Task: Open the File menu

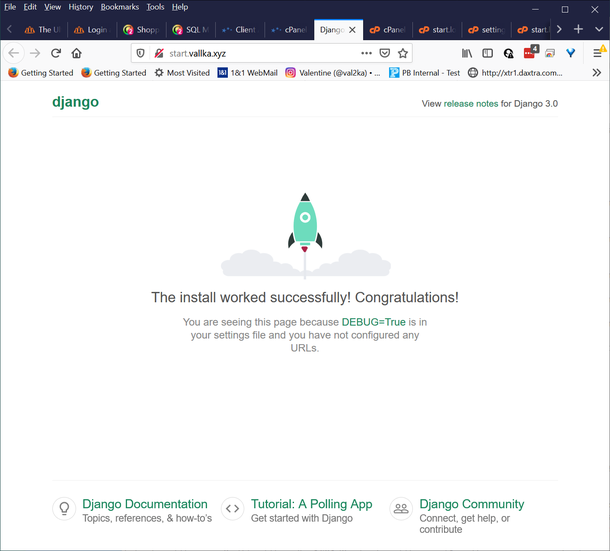Action: coord(10,7)
